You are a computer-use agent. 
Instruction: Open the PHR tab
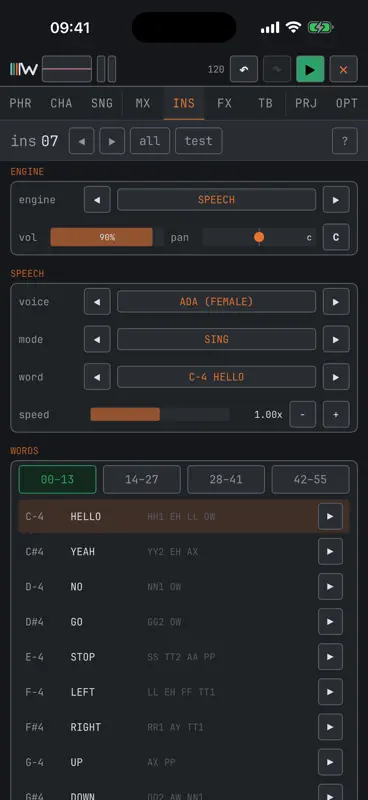[20, 103]
